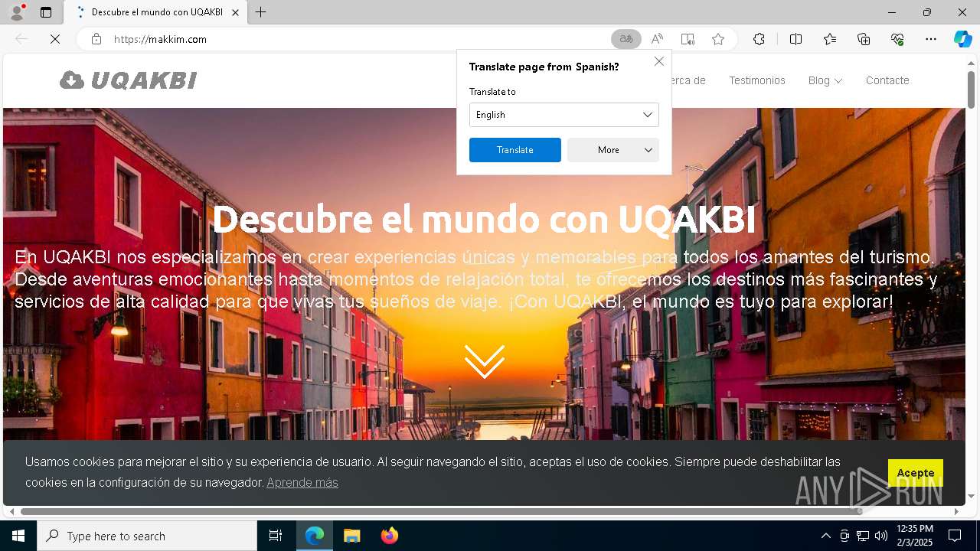Click the translate icon in address bar
Viewport: 980px width, 551px height.
(626, 39)
